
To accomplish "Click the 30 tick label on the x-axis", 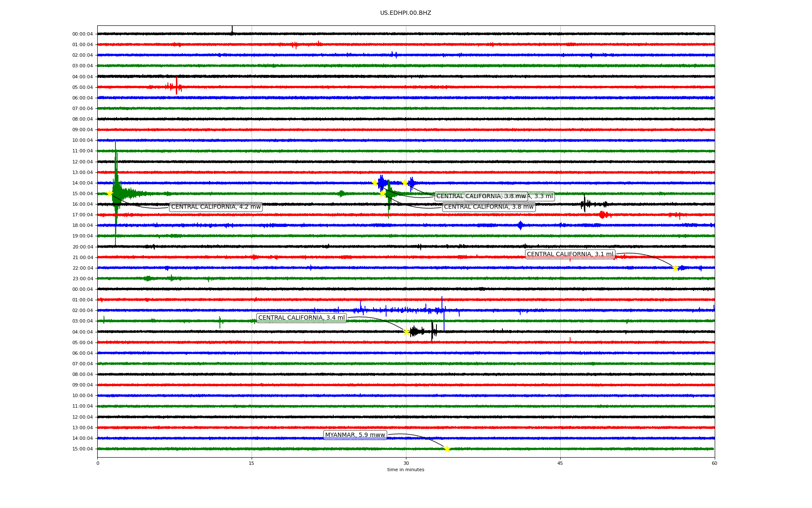I will coord(406,463).
